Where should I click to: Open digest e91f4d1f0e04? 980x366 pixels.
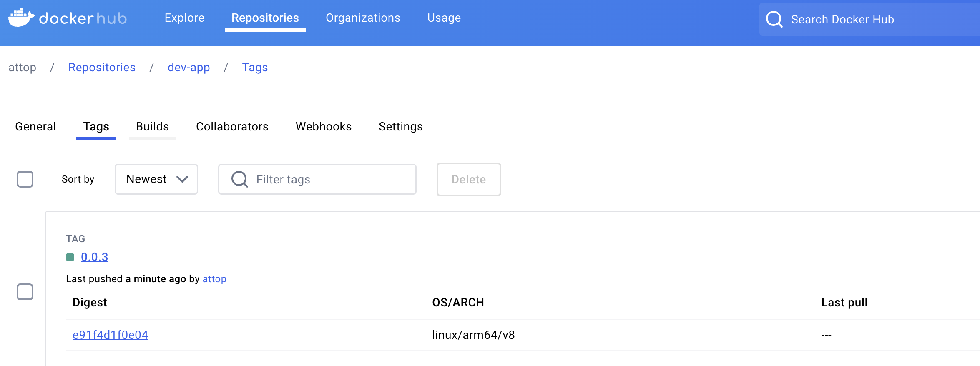(111, 335)
